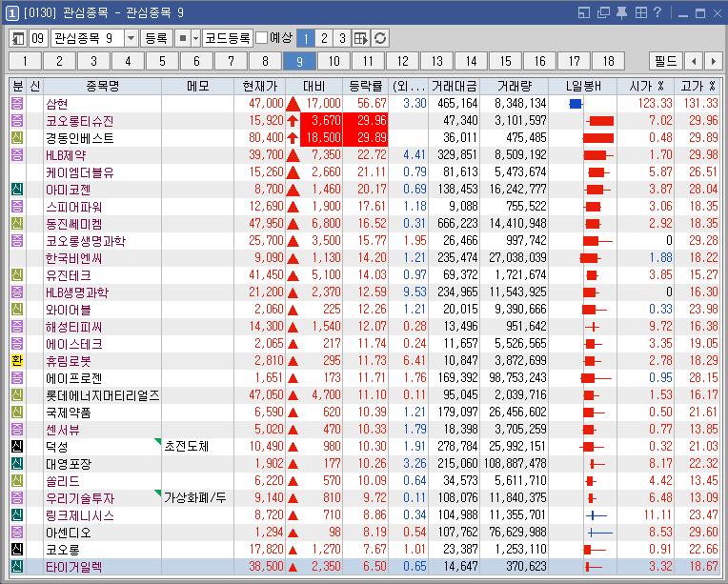The width and height of the screenshot is (728, 584).
Task: Click the shrink window layout icon in title bar
Action: 584,12
